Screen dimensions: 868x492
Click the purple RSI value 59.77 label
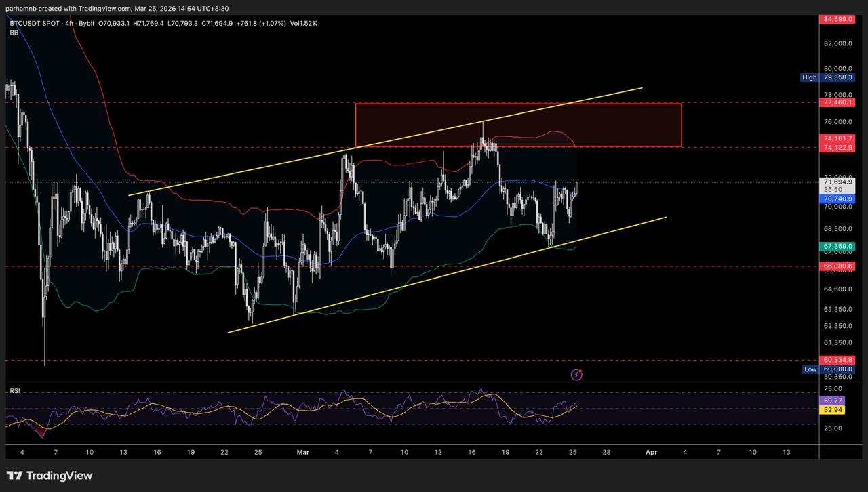[832, 401]
